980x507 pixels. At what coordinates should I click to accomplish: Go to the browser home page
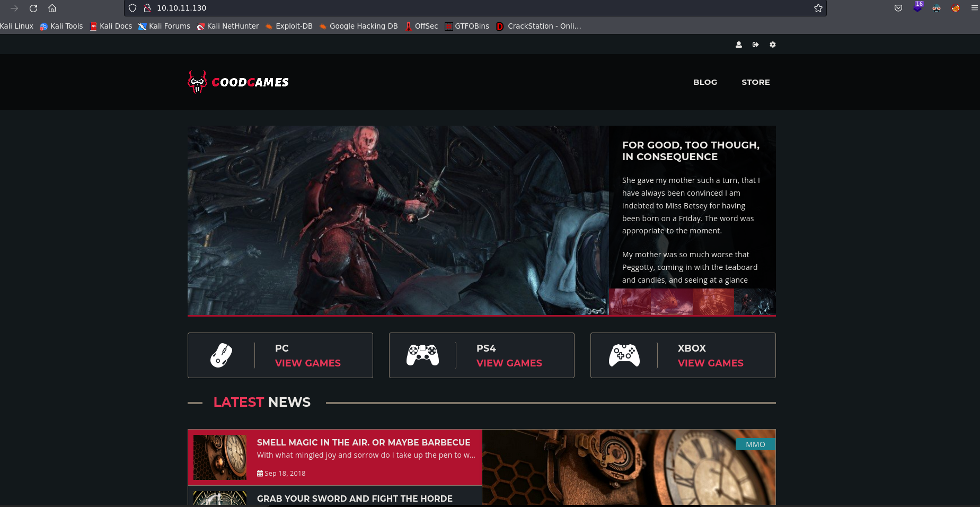[52, 8]
